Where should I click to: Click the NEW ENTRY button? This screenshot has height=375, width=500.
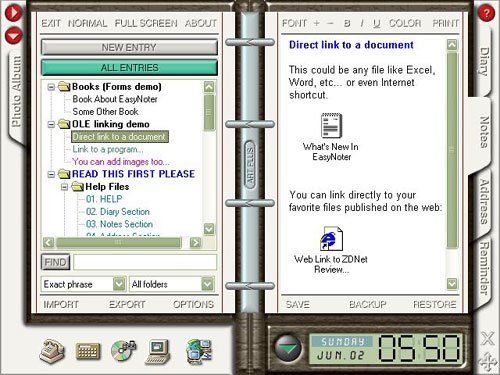pyautogui.click(x=129, y=47)
